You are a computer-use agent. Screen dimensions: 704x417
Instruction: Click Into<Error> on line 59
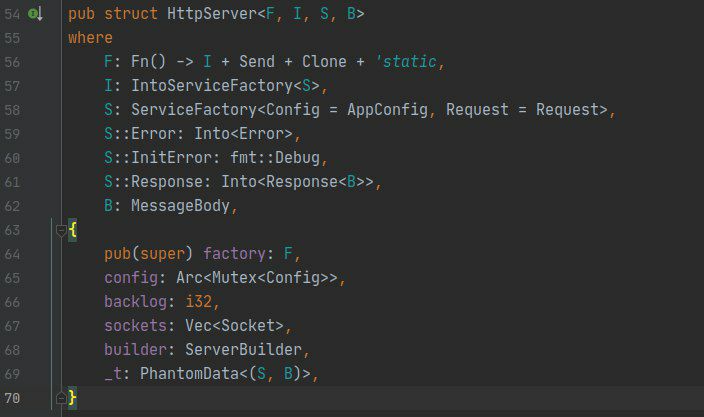[x=243, y=134]
